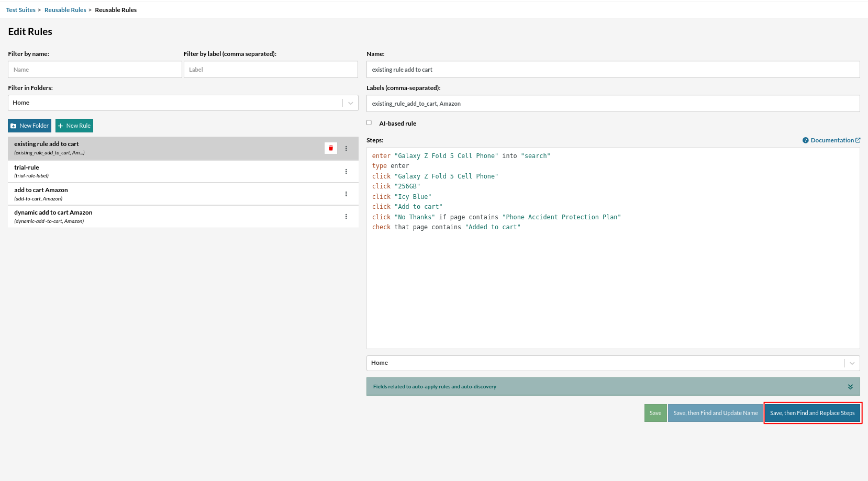868x481 pixels.
Task: Click the red delete trash icon
Action: (x=331, y=148)
